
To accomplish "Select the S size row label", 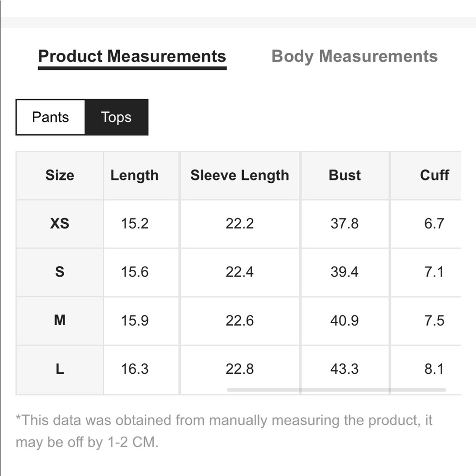I will 60,272.
